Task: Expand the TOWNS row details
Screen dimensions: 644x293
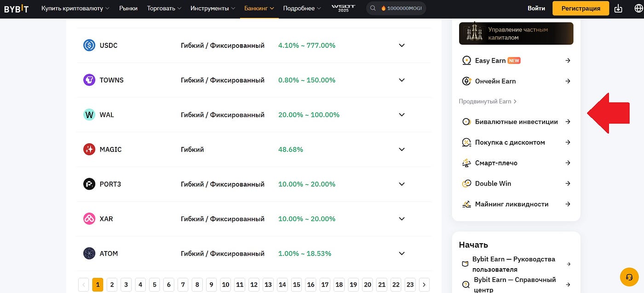Action: click(402, 80)
